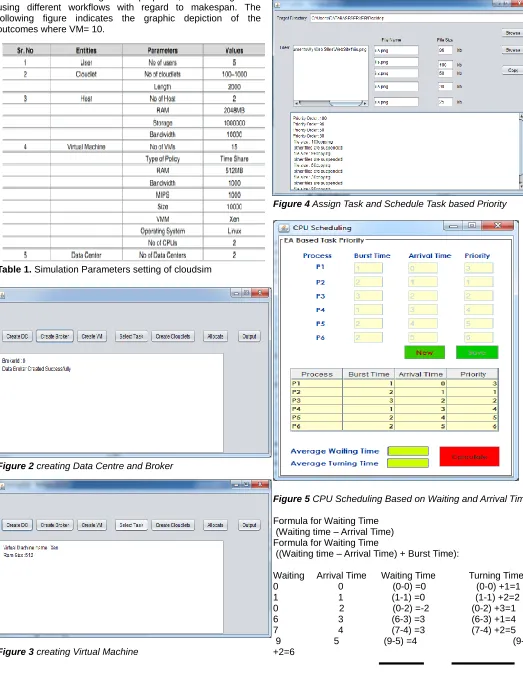523x677 pixels.
Task: Click the Copy button in the Figure 4 window
Action: (x=513, y=70)
